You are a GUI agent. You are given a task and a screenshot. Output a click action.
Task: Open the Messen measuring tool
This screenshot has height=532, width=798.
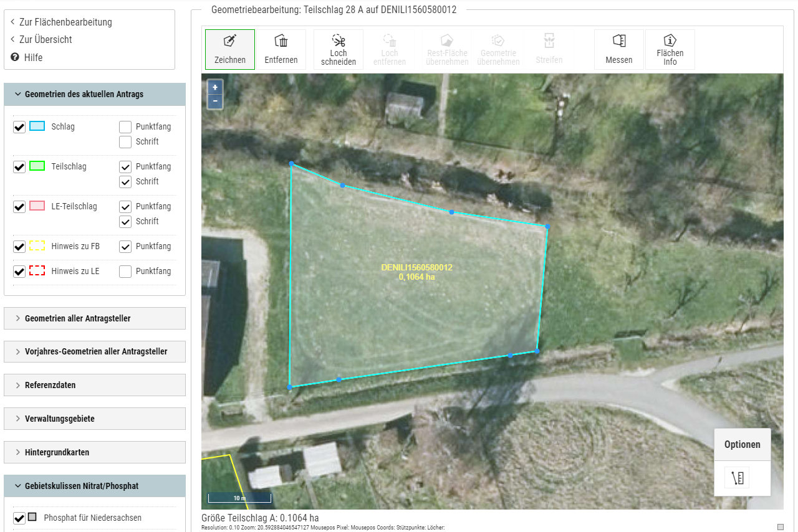pos(618,49)
